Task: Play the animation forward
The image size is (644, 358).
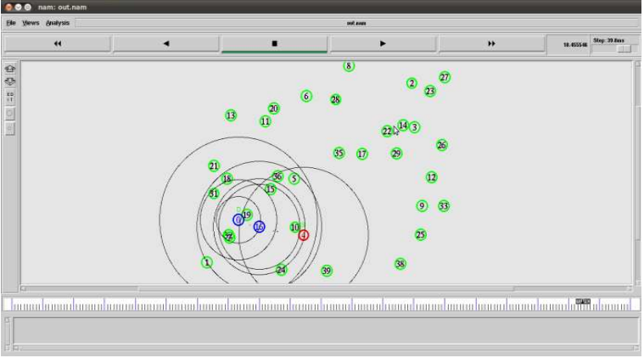Action: coord(383,43)
